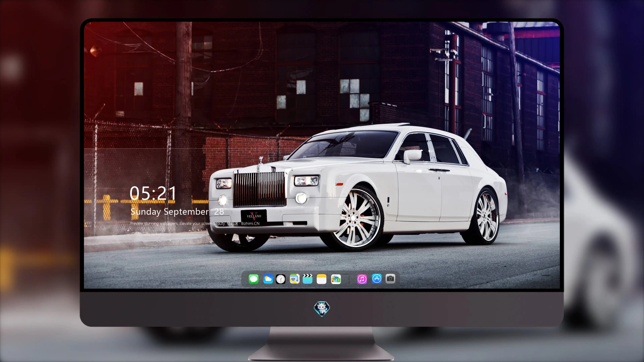Open the Camera app in dock
The height and width of the screenshot is (362, 644).
point(390,279)
